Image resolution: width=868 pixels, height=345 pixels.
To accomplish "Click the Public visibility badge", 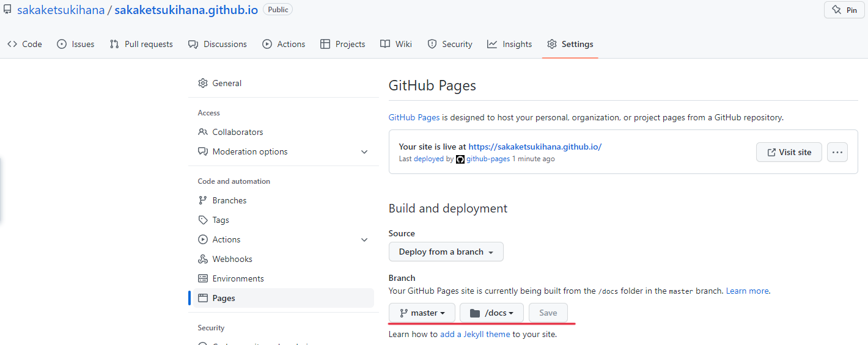I will tap(278, 9).
